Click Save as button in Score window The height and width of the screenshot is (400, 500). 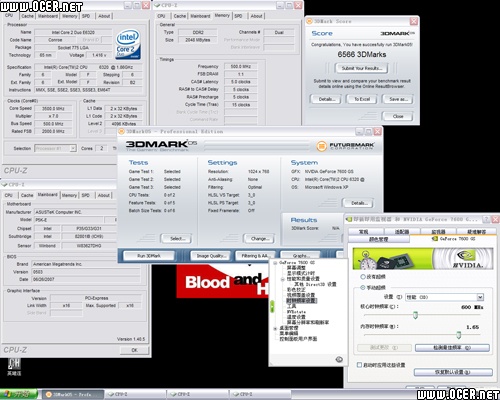pyautogui.click(x=398, y=99)
